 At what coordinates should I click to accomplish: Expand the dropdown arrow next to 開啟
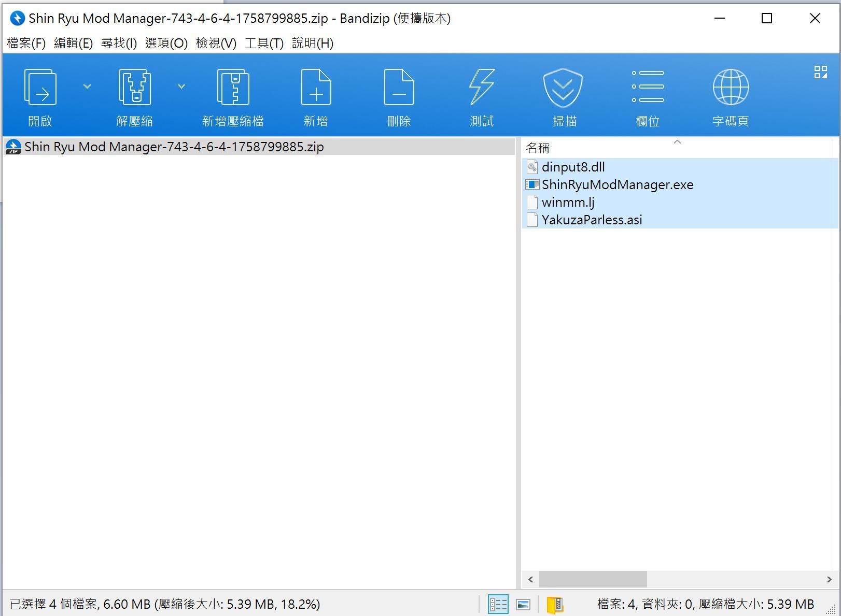click(87, 87)
